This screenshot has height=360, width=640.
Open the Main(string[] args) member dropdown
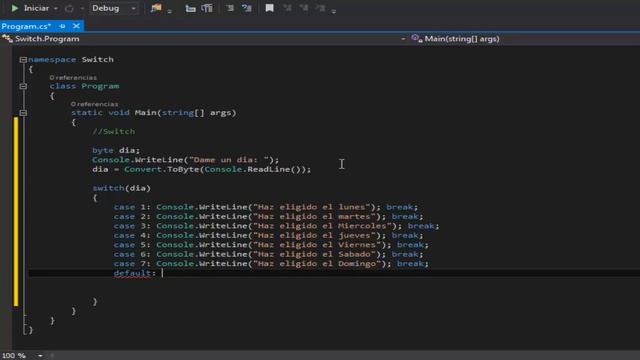point(462,39)
